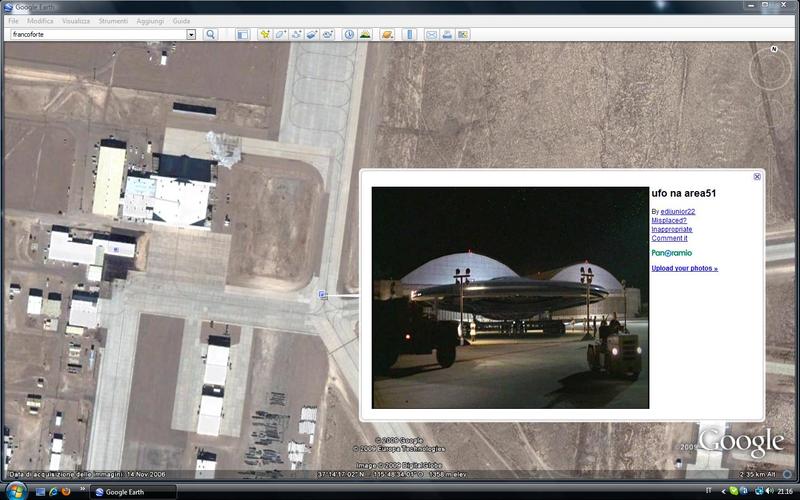Click the 1358 m elev status text
Viewport: 800px width, 500px height.
pyautogui.click(x=446, y=474)
